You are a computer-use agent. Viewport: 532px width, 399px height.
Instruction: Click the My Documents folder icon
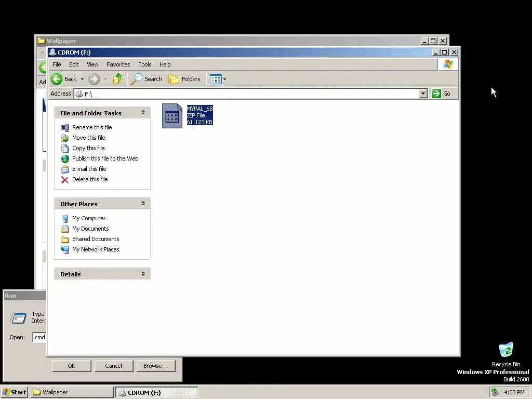point(65,229)
